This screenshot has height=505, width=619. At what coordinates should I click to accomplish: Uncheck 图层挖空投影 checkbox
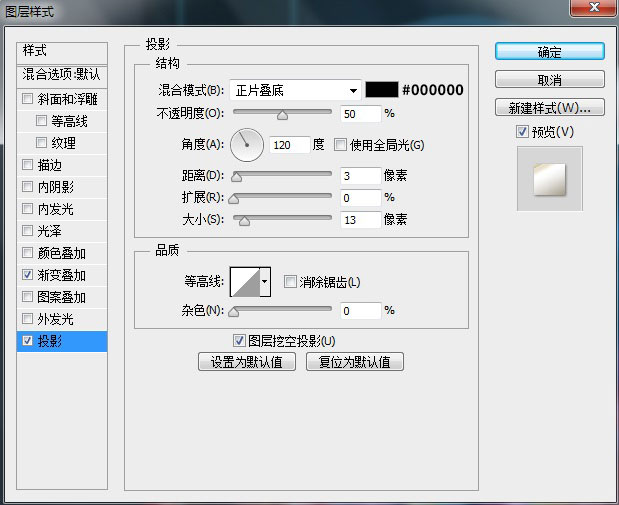239,340
